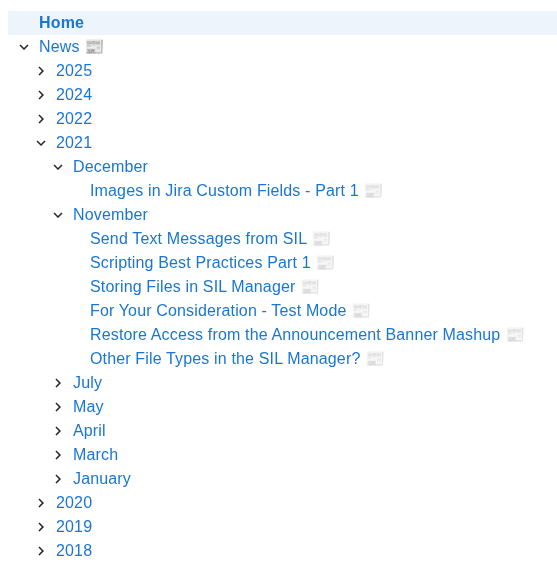
Task: Select the March tree item
Action: [x=95, y=454]
